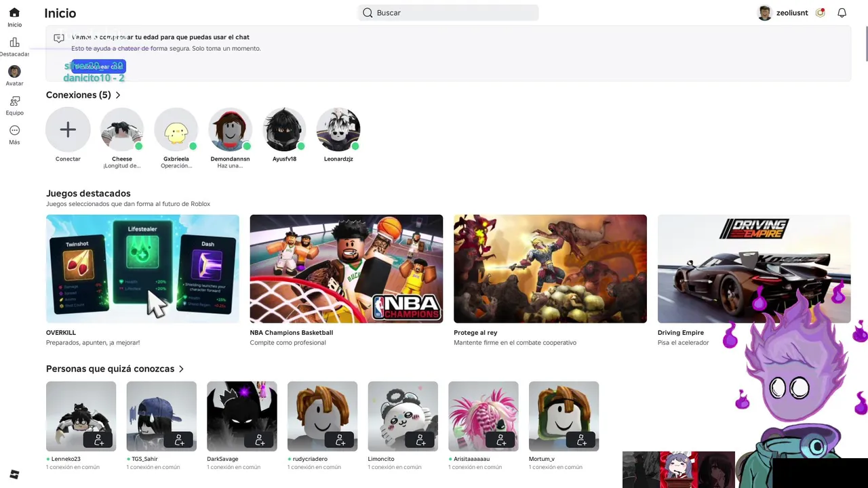The image size is (868, 488).
Task: Add DarkSavage with the add-connection icon
Action: point(260,441)
